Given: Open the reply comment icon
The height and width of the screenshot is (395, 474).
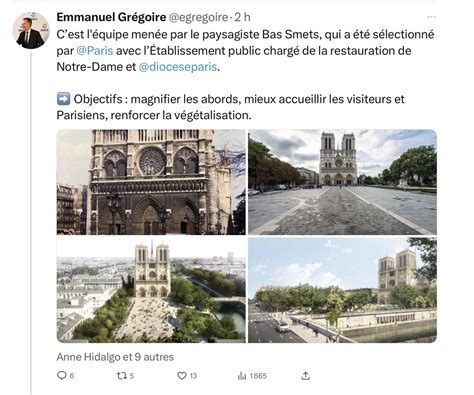Looking at the screenshot, I should 62,376.
